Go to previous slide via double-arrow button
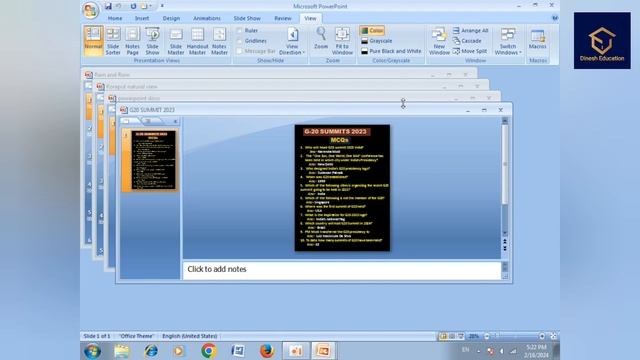Image resolution: width=640 pixels, height=360 pixels. pyautogui.click(x=505, y=242)
